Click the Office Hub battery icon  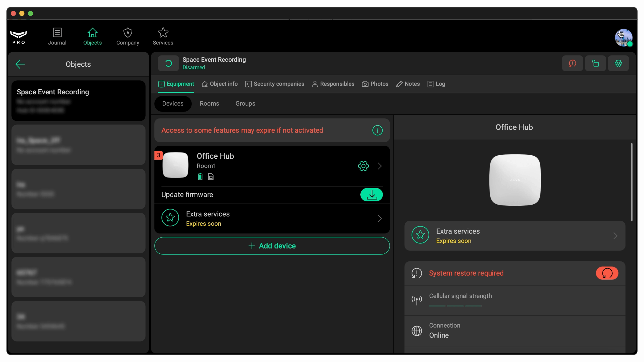tap(200, 176)
